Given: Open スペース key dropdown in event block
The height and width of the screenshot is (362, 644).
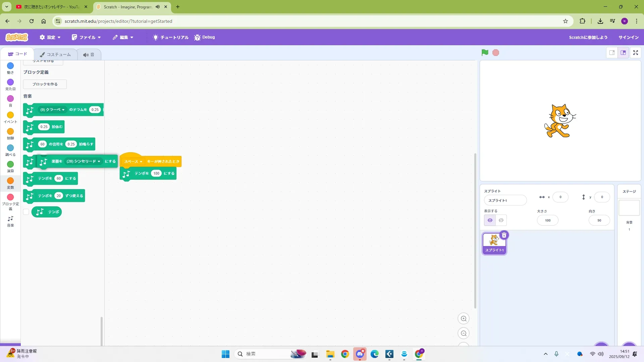Looking at the screenshot, I should (133, 162).
